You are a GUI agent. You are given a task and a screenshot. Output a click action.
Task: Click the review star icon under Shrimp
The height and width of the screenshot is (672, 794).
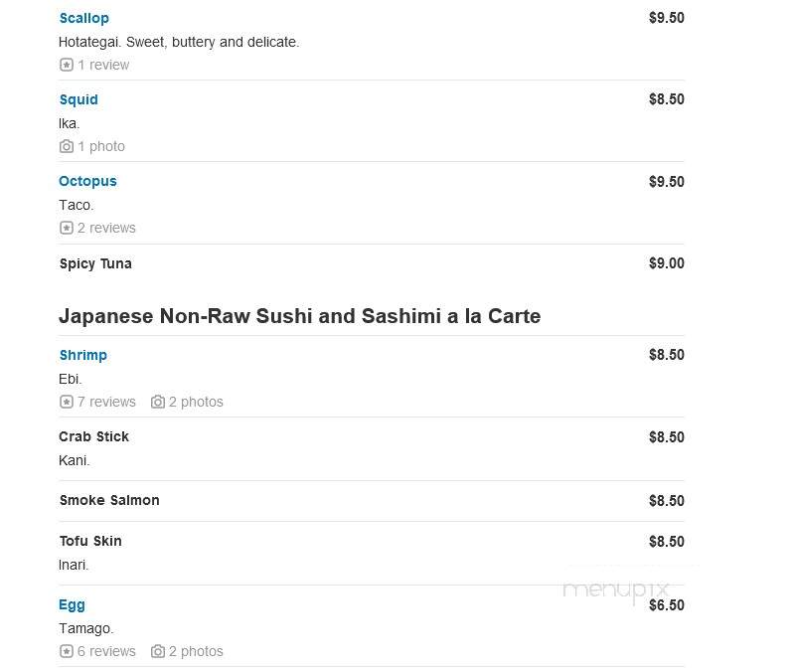click(67, 402)
